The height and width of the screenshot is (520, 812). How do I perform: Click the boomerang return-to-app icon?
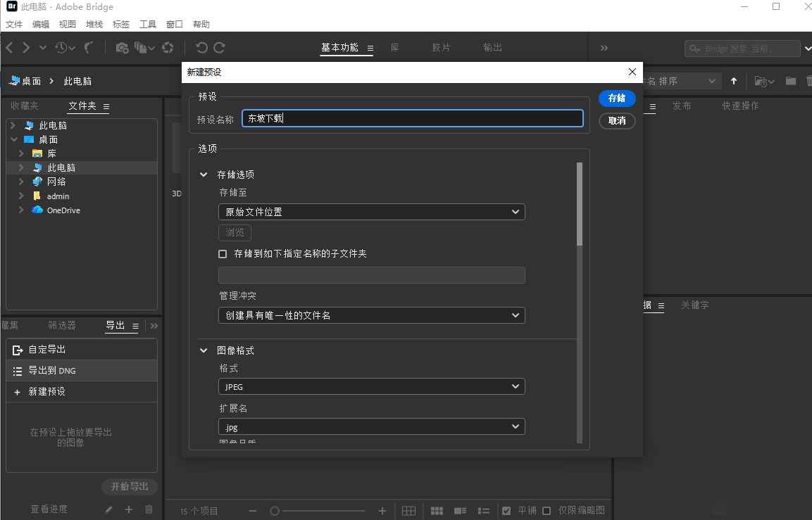coord(89,48)
